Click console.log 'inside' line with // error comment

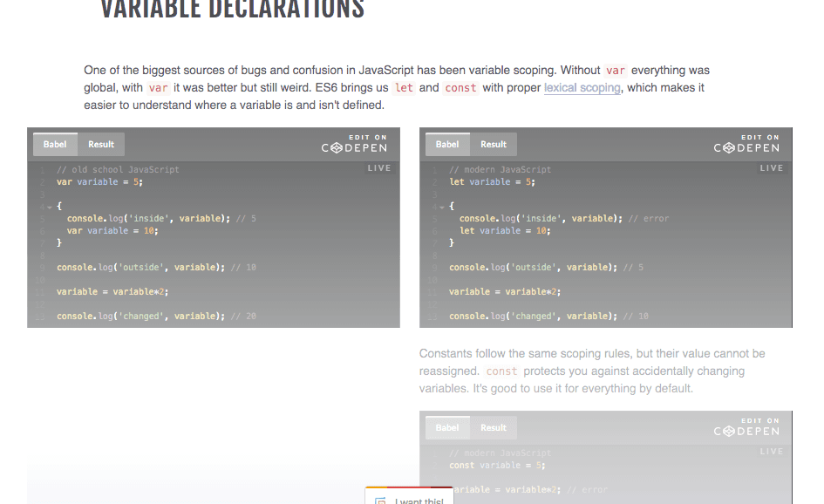[564, 219]
